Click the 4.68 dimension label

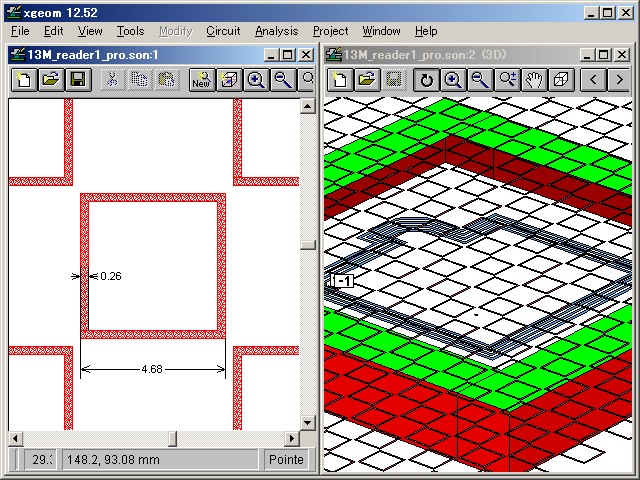[x=152, y=369]
